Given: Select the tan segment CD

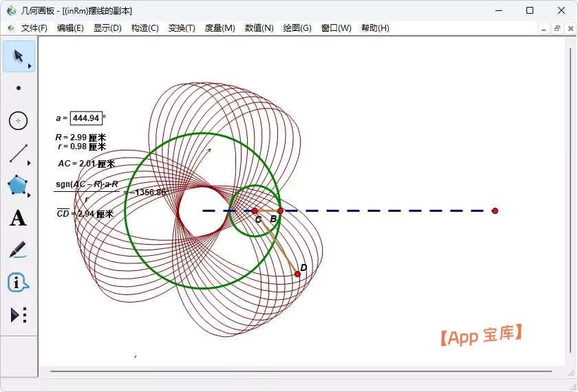Looking at the screenshot, I should tap(277, 243).
